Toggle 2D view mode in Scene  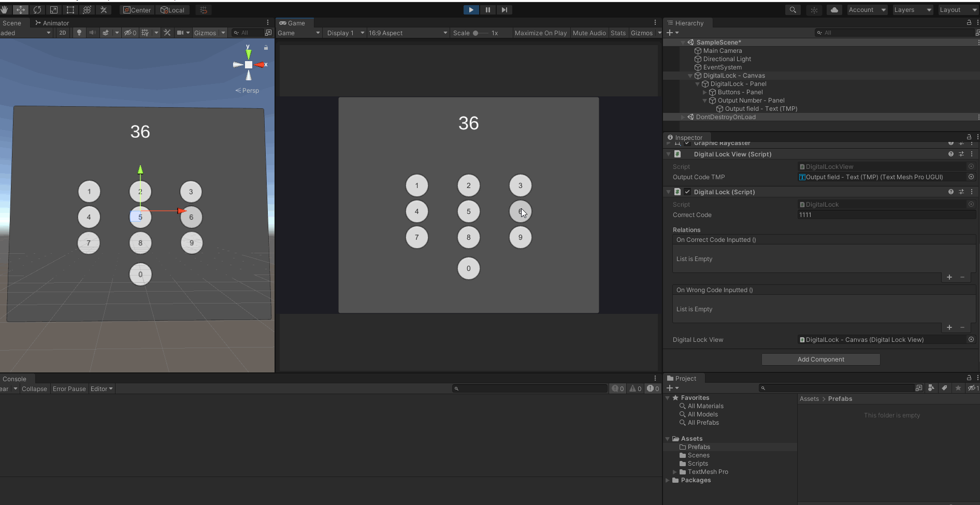click(x=63, y=33)
